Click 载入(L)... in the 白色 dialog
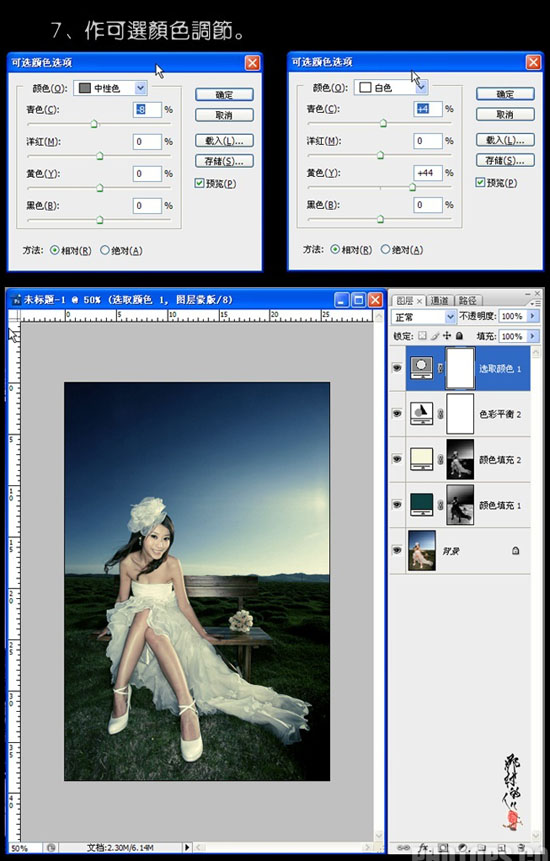 505,139
